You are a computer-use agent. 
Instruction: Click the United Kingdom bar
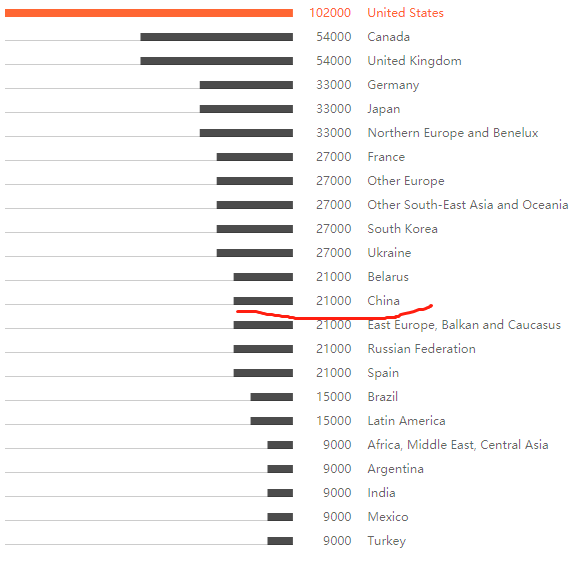click(x=216, y=61)
